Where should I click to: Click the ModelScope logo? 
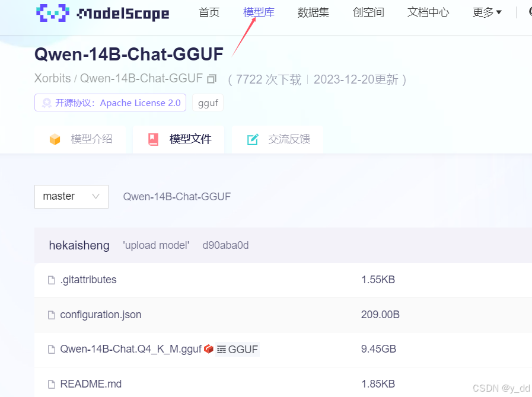tap(103, 13)
